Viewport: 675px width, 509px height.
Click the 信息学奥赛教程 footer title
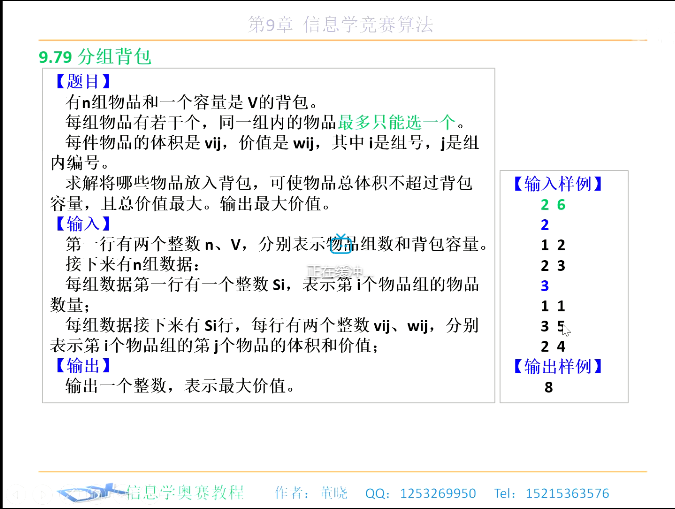185,493
